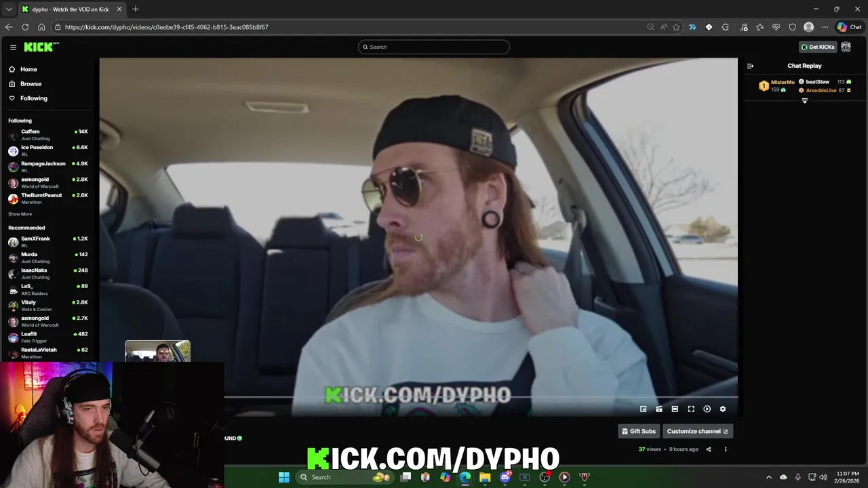Open the browser profile account icon
The image size is (868, 488).
[x=808, y=27]
